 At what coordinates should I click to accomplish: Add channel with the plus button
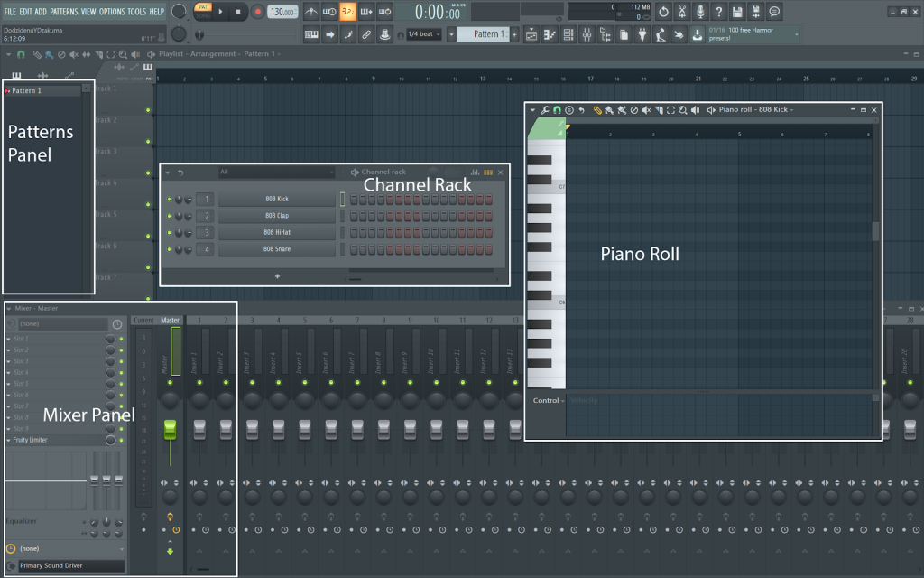[278, 276]
